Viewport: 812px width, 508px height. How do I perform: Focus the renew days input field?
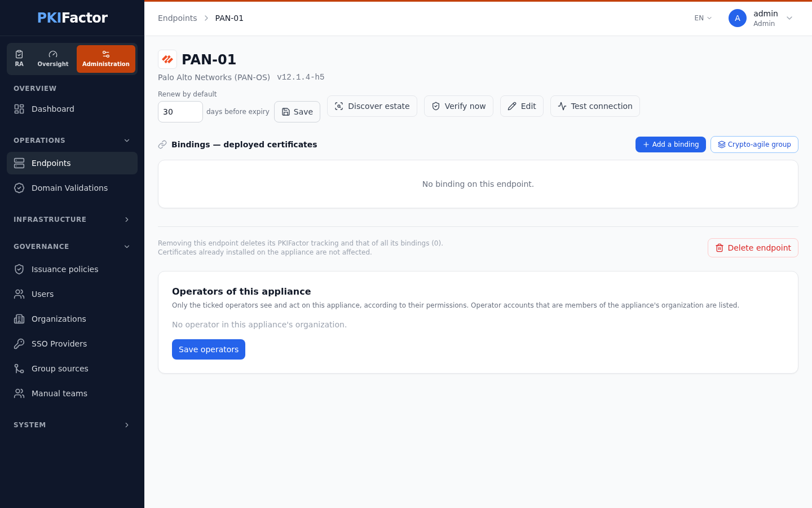(x=180, y=112)
